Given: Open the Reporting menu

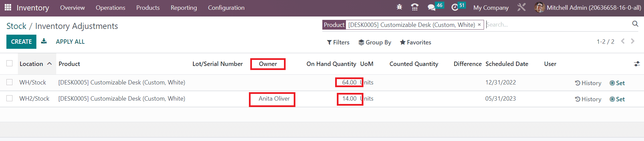Looking at the screenshot, I should (x=184, y=7).
